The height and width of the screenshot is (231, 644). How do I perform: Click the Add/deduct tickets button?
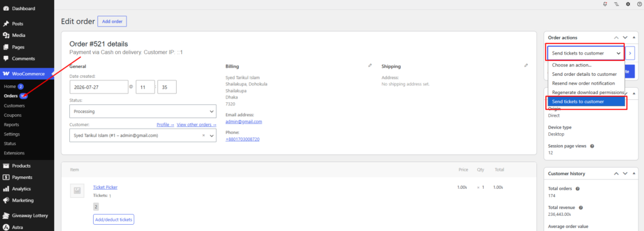coord(114,220)
